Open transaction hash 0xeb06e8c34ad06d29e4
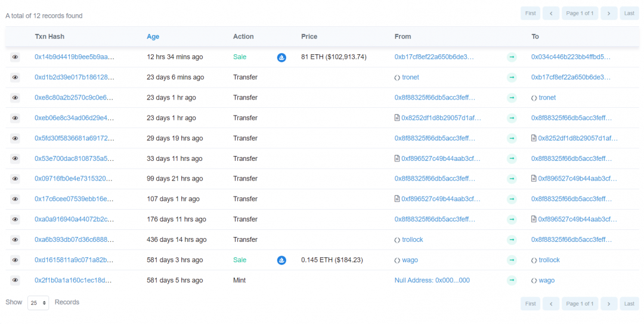The image size is (644, 324). click(x=74, y=118)
